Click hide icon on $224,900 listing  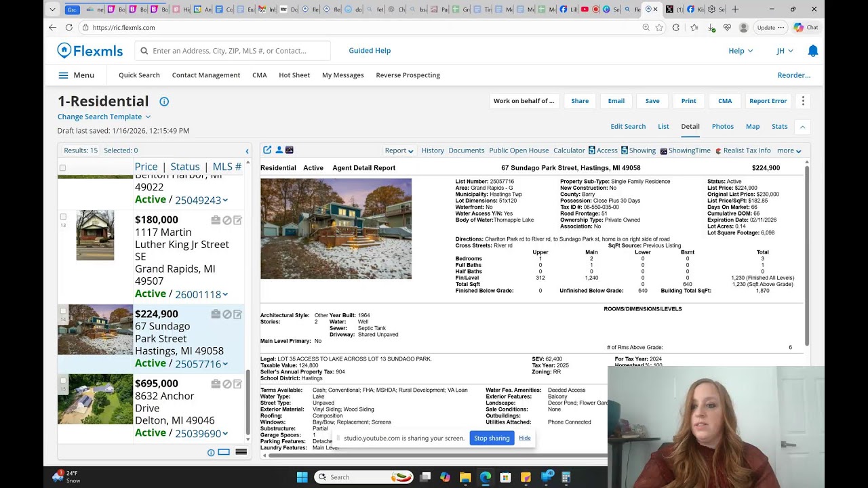[x=227, y=314]
